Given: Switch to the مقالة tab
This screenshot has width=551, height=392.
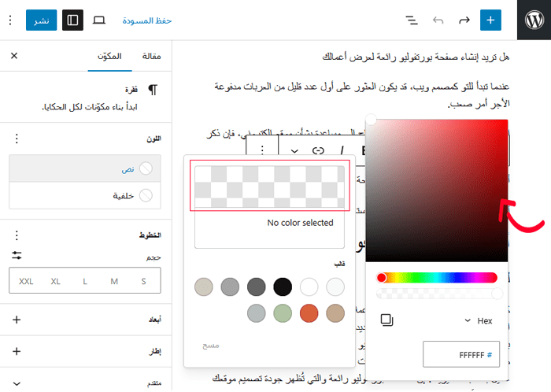Looking at the screenshot, I should click(x=151, y=56).
